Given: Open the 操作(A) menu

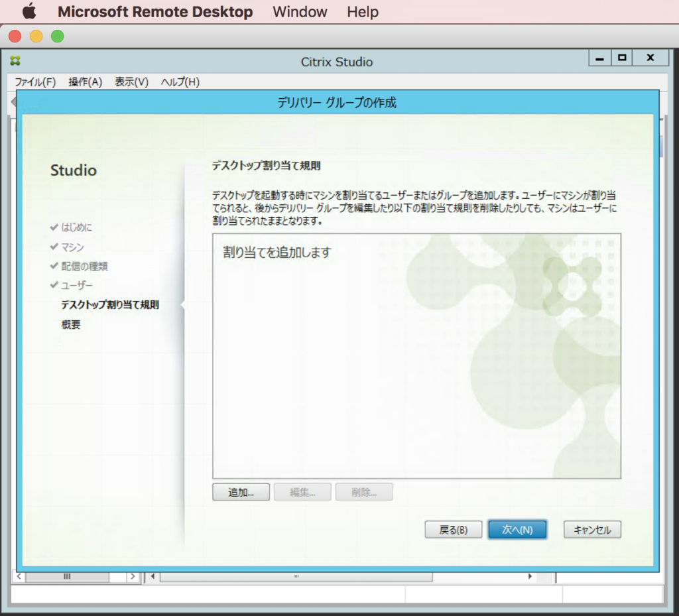Looking at the screenshot, I should click(86, 82).
